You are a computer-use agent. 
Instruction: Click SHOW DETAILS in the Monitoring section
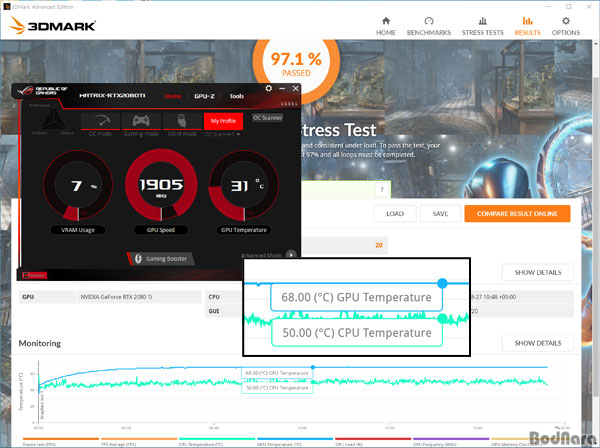[538, 343]
